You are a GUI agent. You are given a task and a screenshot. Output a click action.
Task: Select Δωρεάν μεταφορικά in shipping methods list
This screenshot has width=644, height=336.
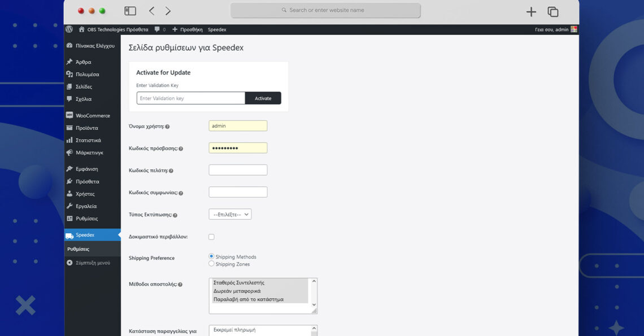tap(259, 291)
